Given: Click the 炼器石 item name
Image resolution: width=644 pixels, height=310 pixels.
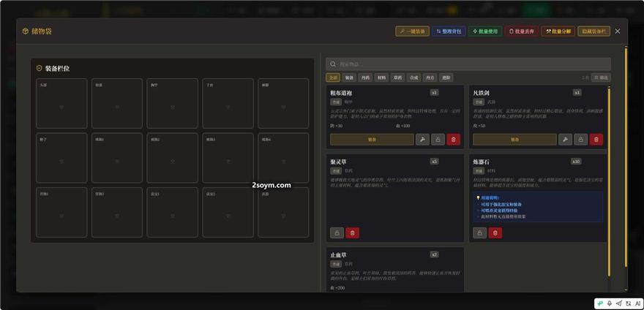Looking at the screenshot, I should [x=481, y=162].
